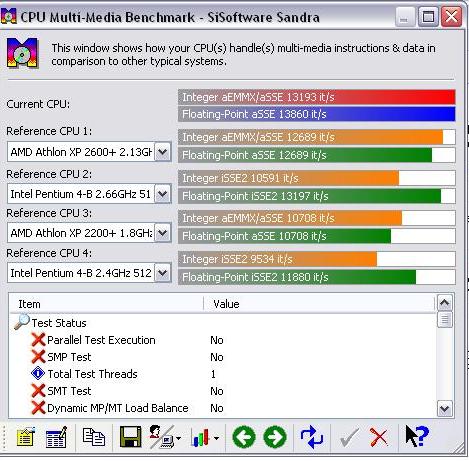Image resolution: width=469 pixels, height=461 pixels.
Task: Click the list scrollbar down arrow
Action: 445,408
